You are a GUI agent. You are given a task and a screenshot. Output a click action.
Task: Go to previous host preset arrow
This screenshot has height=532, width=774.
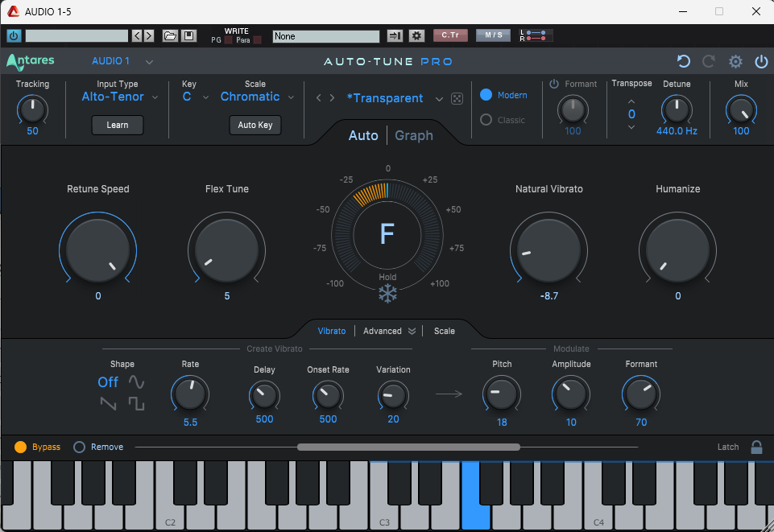coord(137,35)
